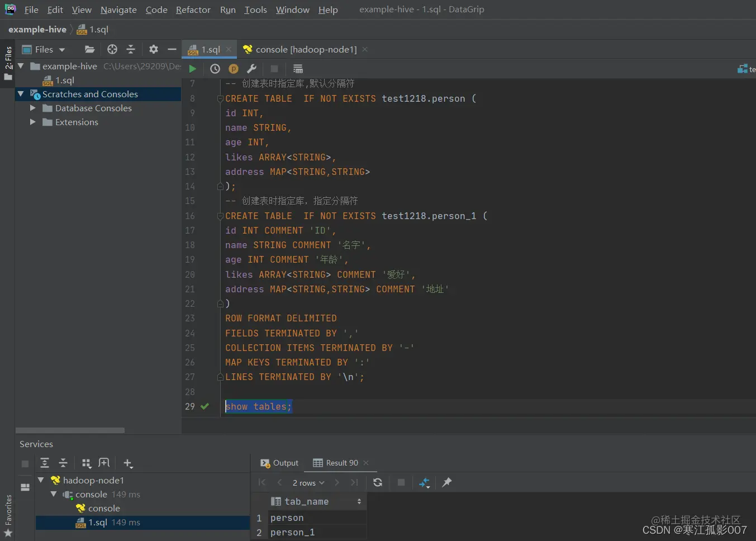Image resolution: width=756 pixels, height=541 pixels.
Task: Close the Result 90 tab
Action: click(366, 463)
